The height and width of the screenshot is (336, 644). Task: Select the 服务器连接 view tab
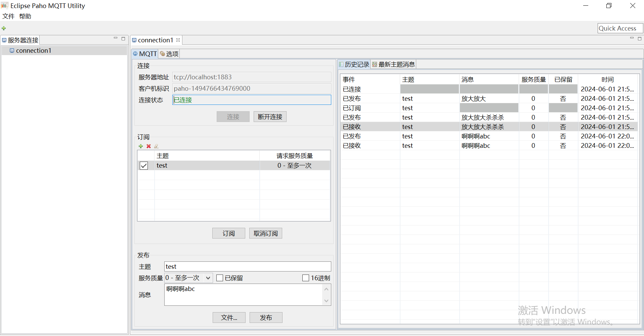click(x=20, y=40)
